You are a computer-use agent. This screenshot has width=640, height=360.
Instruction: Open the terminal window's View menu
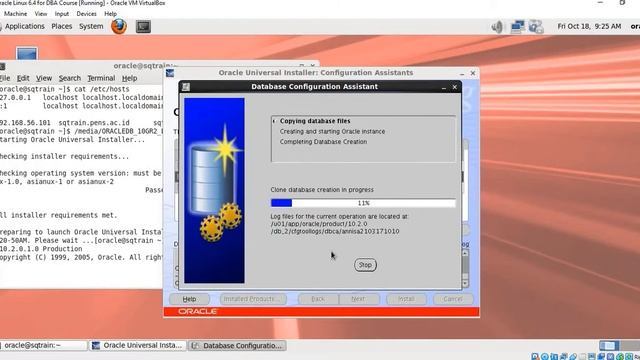pyautogui.click(x=44, y=78)
